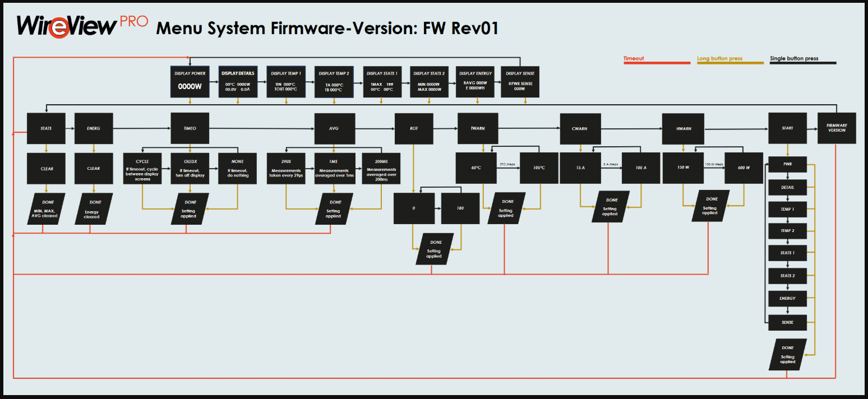Click the CLEAR box below STATS
Image resolution: width=868 pixels, height=399 pixels.
(x=47, y=168)
